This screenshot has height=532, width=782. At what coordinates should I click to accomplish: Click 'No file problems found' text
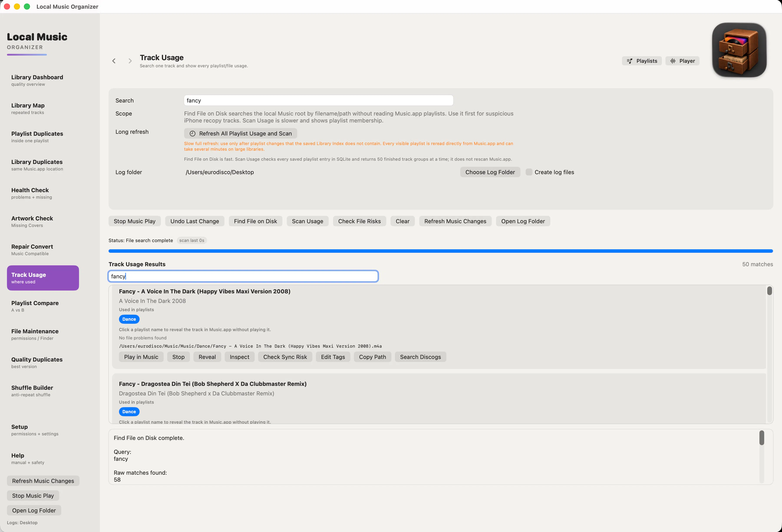(143, 338)
